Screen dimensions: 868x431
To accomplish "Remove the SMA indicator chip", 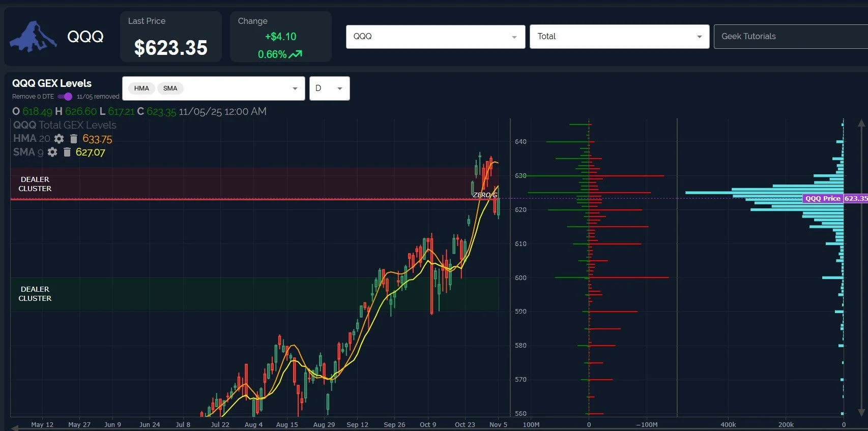I will 170,88.
